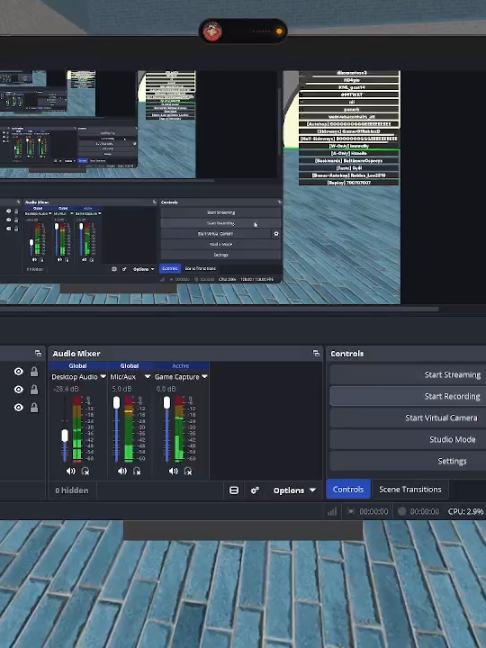Hide the second source with eye icon
486x648 pixels.
pyautogui.click(x=19, y=389)
